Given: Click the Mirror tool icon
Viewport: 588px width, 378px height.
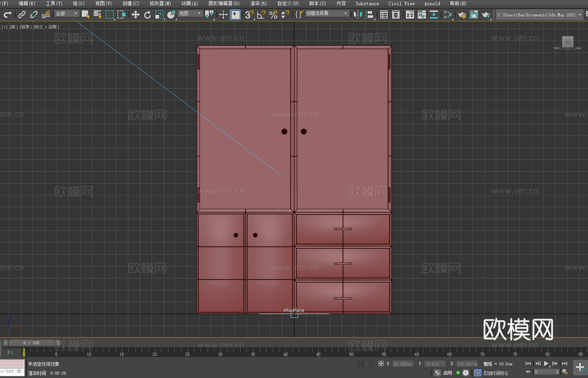Looking at the screenshot, I should coord(358,14).
